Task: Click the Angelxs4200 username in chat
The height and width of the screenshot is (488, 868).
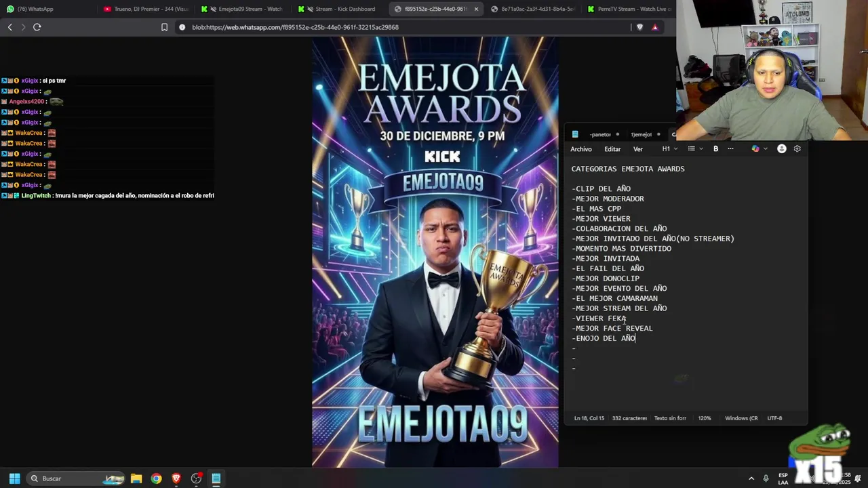Action: point(26,102)
